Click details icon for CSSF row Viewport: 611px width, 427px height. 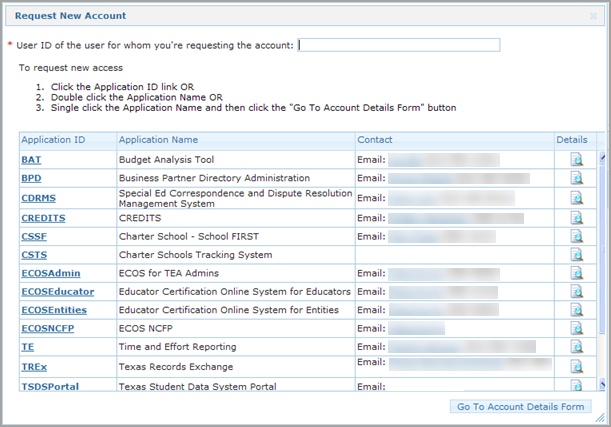coord(576,236)
